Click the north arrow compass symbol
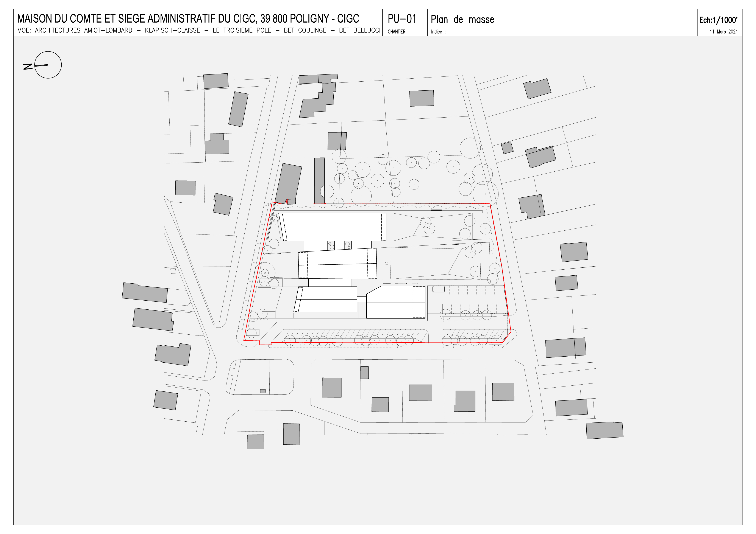The height and width of the screenshot is (534, 756). [48, 65]
